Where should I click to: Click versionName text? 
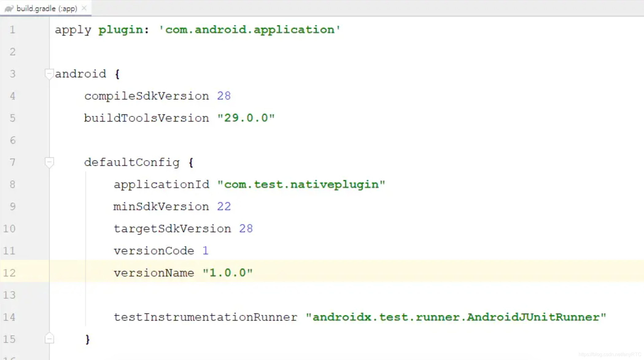[154, 273]
